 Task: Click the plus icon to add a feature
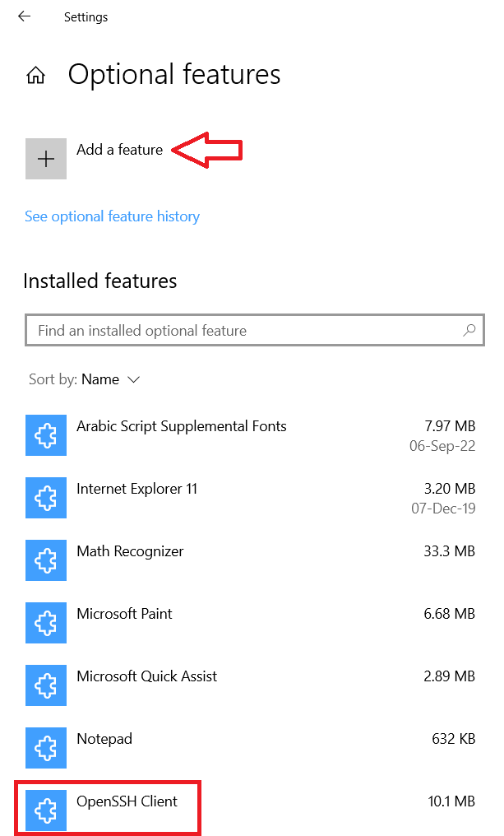(x=46, y=159)
